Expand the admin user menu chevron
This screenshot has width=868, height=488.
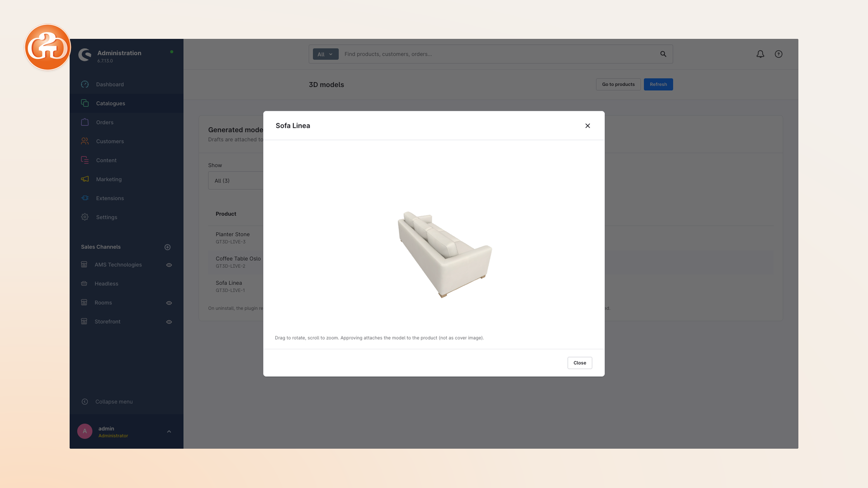(x=169, y=432)
